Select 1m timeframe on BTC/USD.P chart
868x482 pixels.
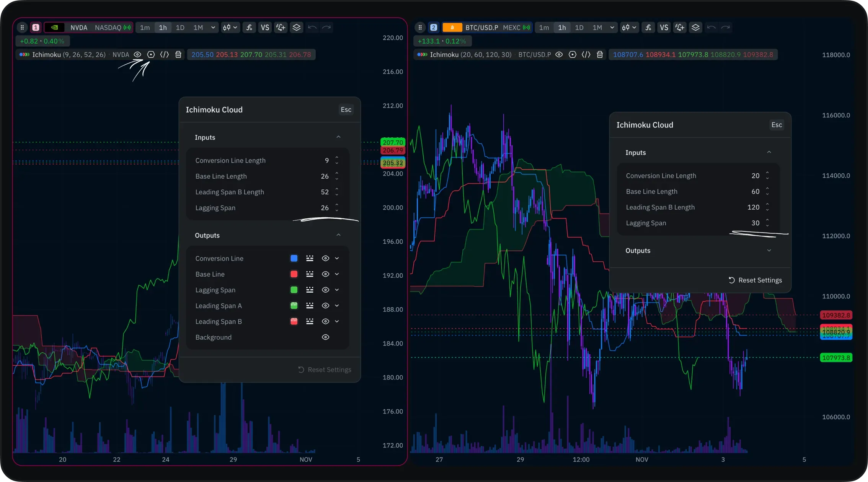[544, 28]
